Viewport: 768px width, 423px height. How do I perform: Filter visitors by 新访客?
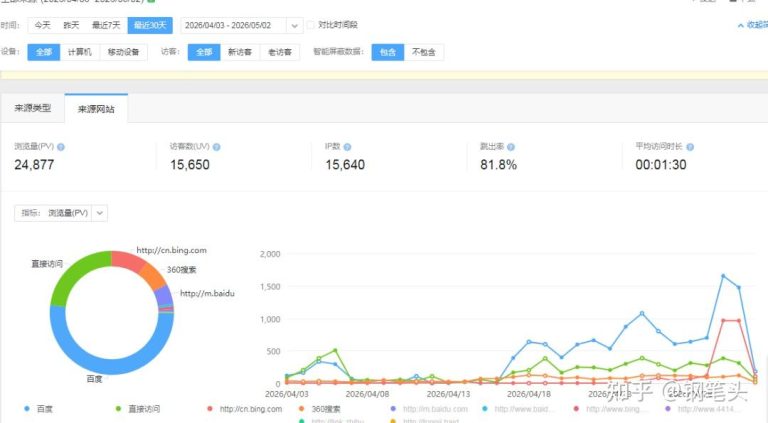pyautogui.click(x=240, y=52)
